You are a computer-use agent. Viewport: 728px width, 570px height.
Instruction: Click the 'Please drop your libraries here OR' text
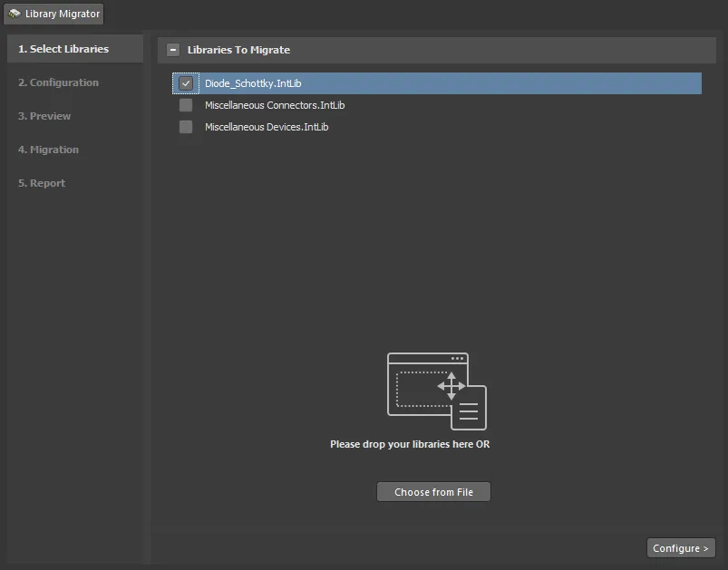(x=410, y=444)
